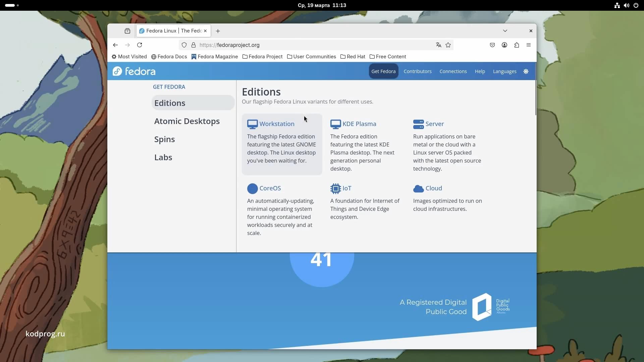The width and height of the screenshot is (644, 362).
Task: Click the URL address field
Action: pyautogui.click(x=315, y=45)
